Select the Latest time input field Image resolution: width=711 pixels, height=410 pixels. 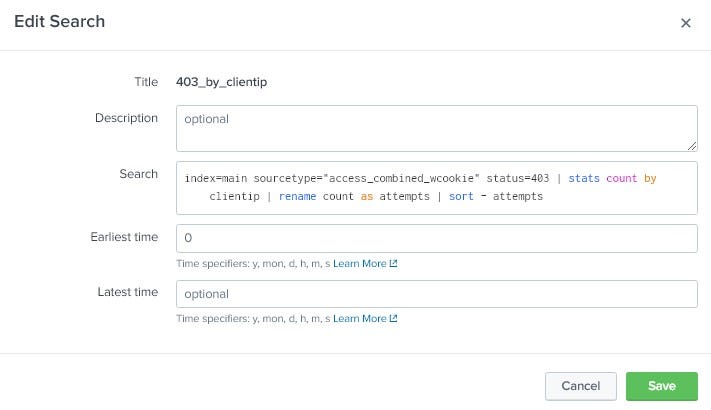click(436, 294)
